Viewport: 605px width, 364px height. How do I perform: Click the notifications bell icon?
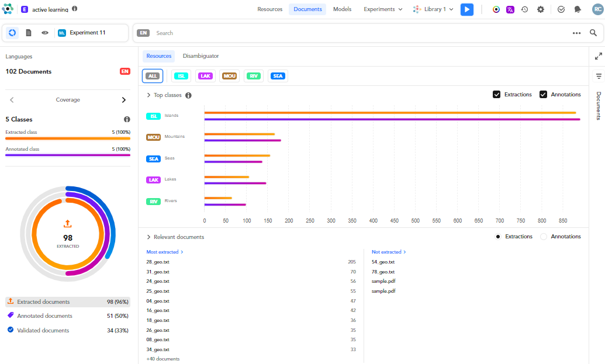click(578, 9)
